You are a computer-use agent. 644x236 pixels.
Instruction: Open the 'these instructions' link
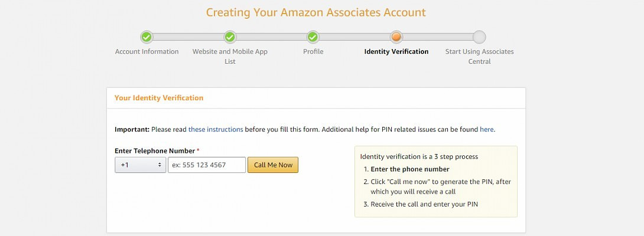pyautogui.click(x=216, y=129)
